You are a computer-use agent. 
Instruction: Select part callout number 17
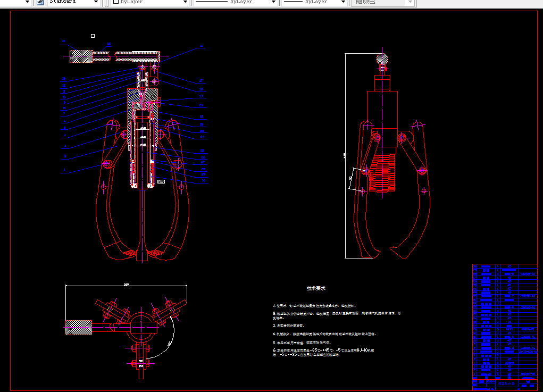pos(201,81)
